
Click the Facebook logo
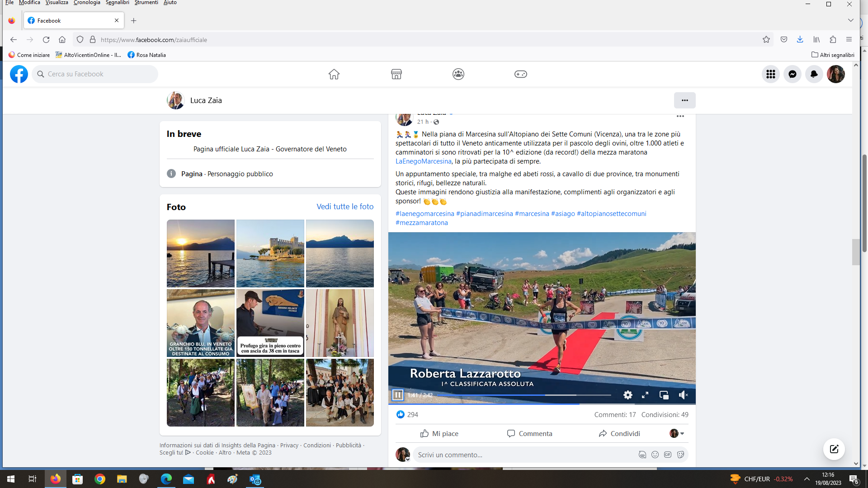click(x=19, y=74)
